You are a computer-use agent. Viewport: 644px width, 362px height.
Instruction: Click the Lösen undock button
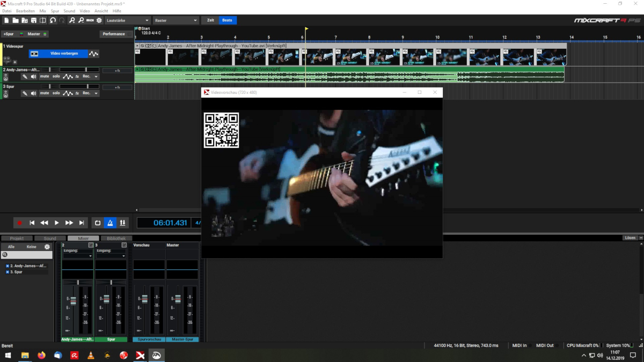pyautogui.click(x=630, y=238)
